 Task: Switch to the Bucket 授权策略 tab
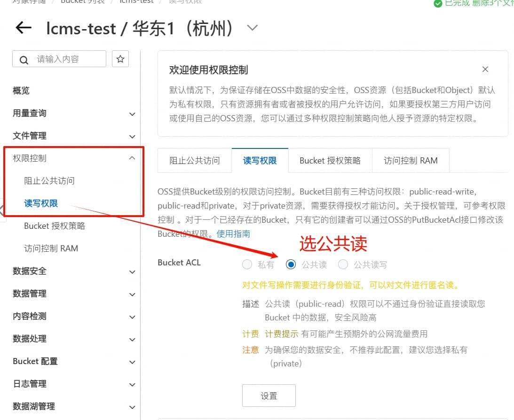coord(330,160)
